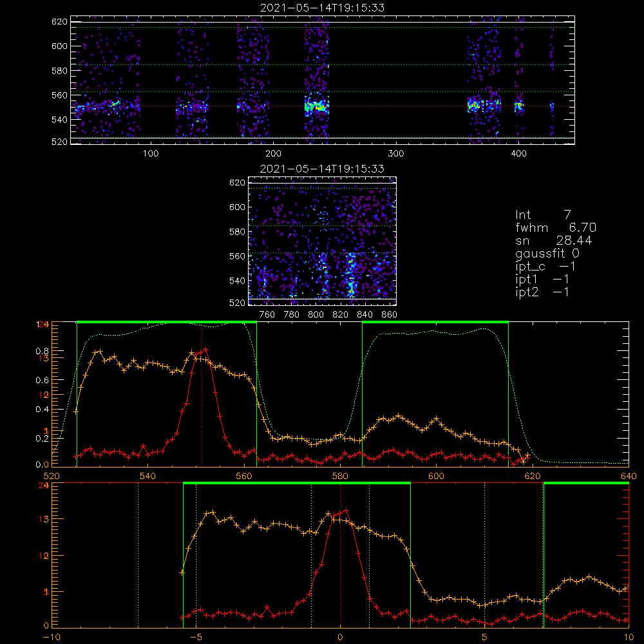Click x-axis label 10 on bottom plot
644x644 pixels.
[629, 637]
